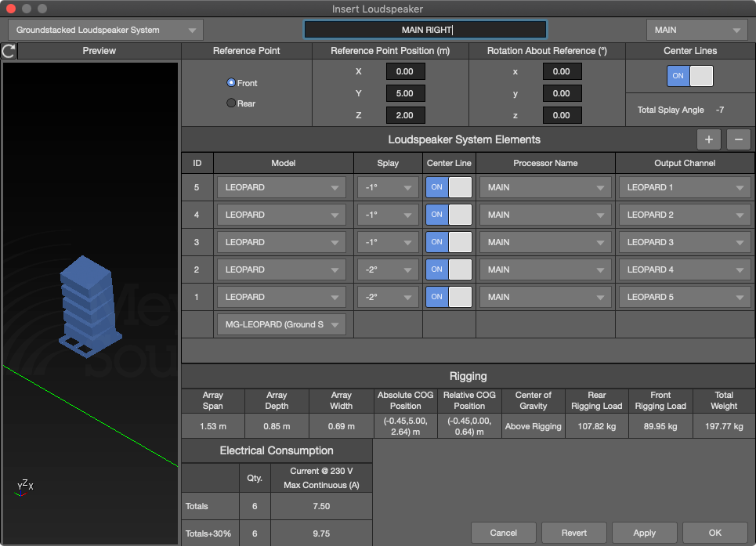Click the Revert button
Viewport: 756px width, 546px height.
573,533
